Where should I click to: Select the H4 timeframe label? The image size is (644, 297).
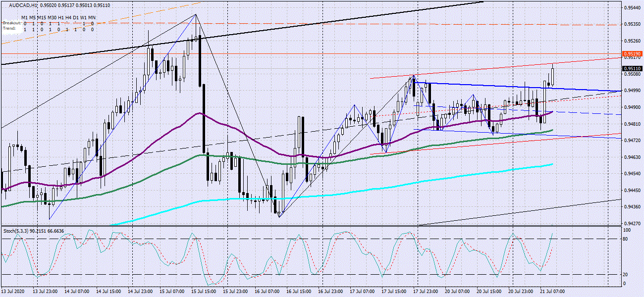coord(68,18)
